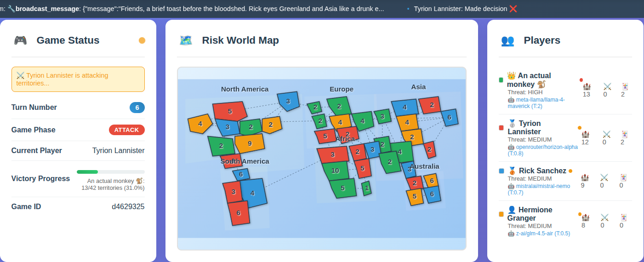Screen dimensions: 644x262
Task: Click the crown icon next to An actual monkey
Action: [x=512, y=75]
